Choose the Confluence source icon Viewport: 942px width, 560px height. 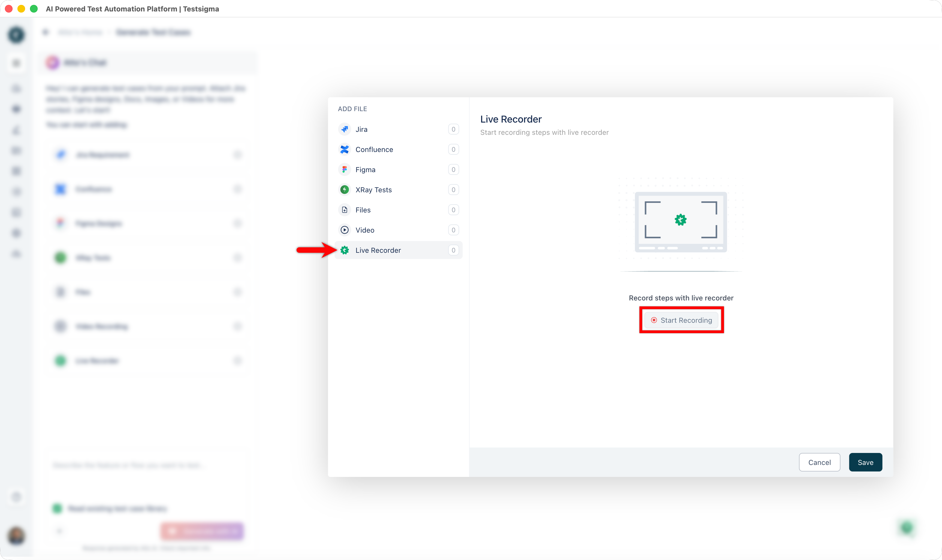pos(344,150)
